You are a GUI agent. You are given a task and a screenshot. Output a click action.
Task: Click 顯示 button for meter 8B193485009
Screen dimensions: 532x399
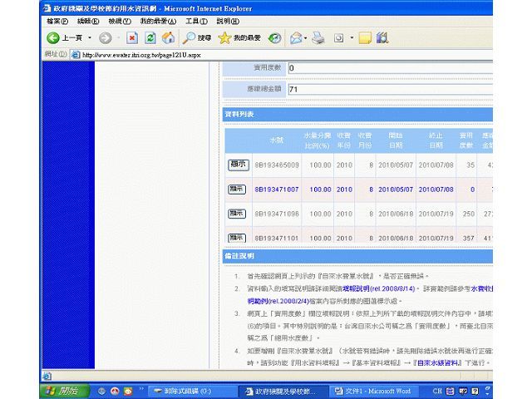238,165
